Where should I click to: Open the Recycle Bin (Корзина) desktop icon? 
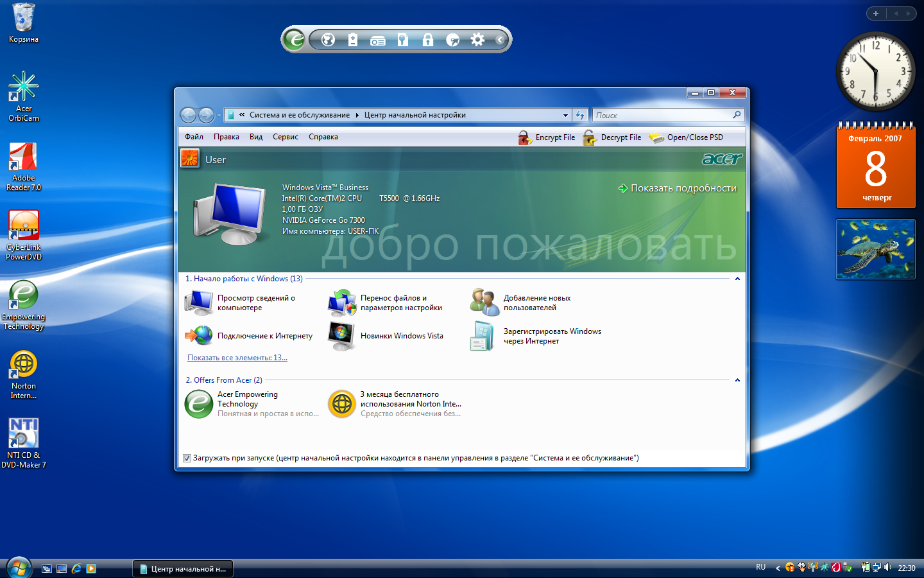(24, 24)
